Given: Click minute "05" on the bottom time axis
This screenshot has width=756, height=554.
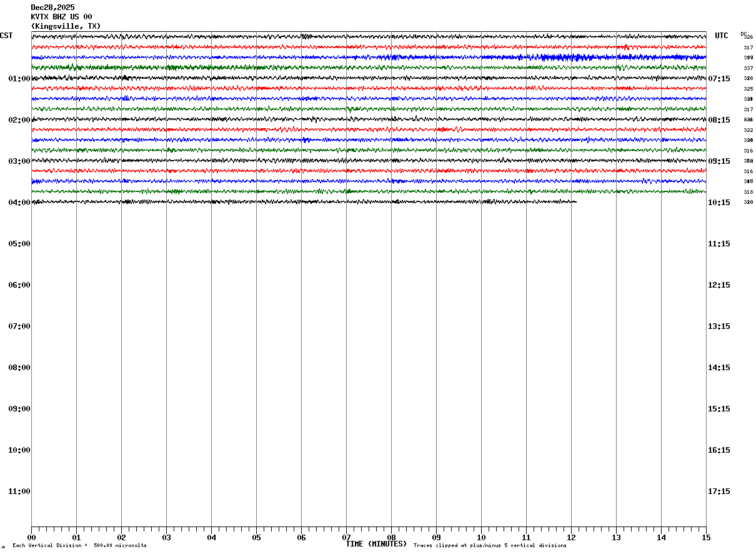Looking at the screenshot, I should click(256, 538).
